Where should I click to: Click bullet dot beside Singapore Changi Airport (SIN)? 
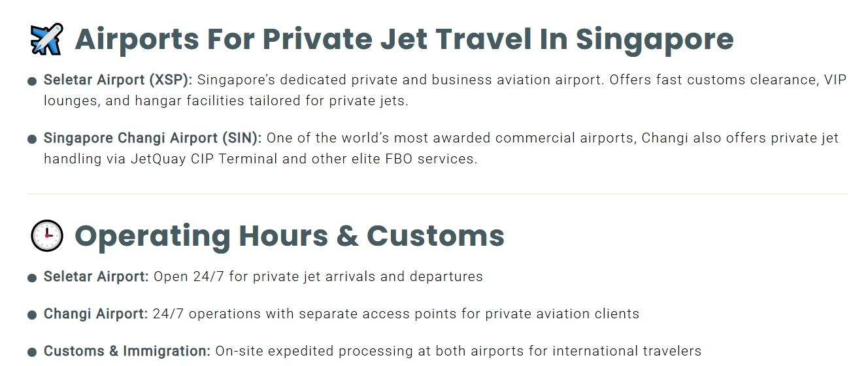[32, 139]
